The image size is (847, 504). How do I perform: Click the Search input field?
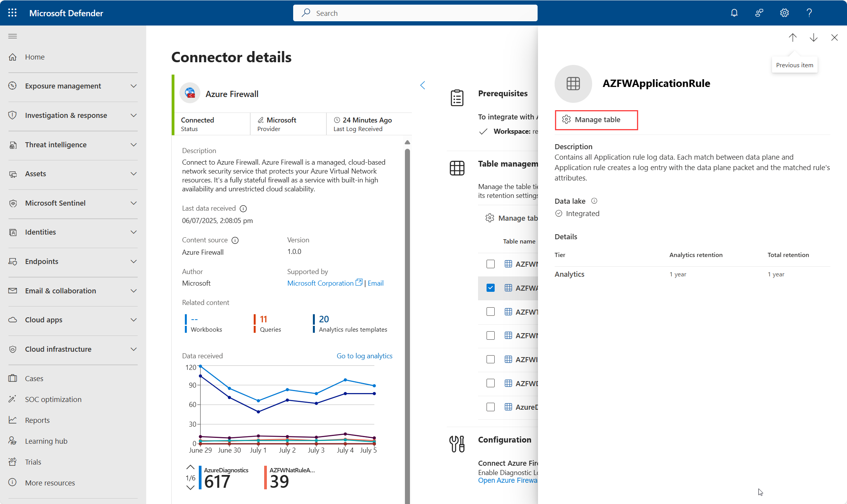pyautogui.click(x=415, y=13)
